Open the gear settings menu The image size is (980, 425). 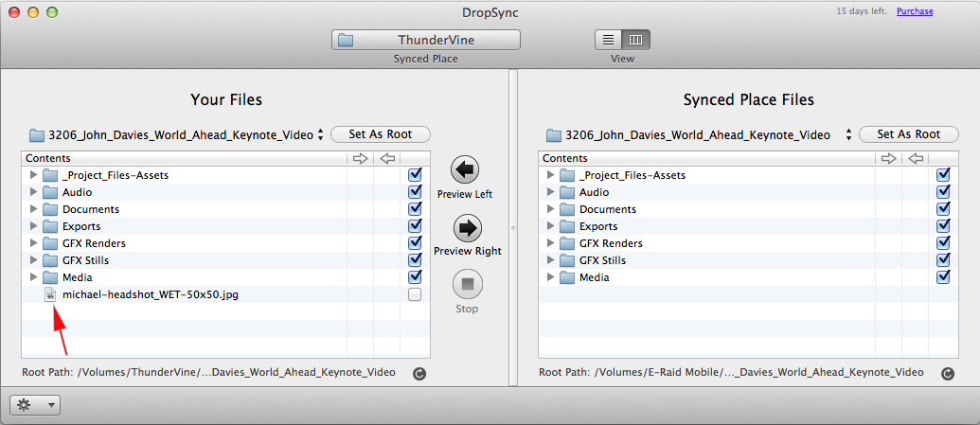click(35, 405)
